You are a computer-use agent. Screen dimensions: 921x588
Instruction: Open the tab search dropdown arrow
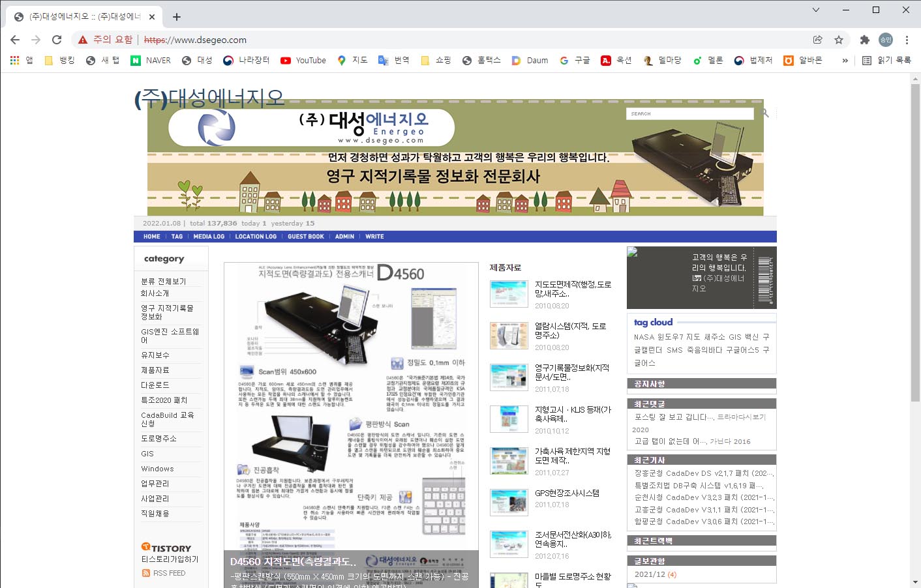click(815, 10)
